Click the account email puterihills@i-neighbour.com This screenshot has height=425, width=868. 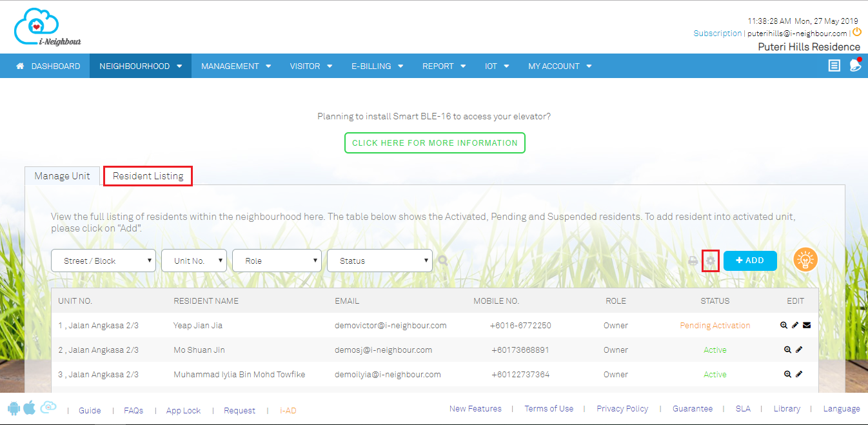click(797, 33)
